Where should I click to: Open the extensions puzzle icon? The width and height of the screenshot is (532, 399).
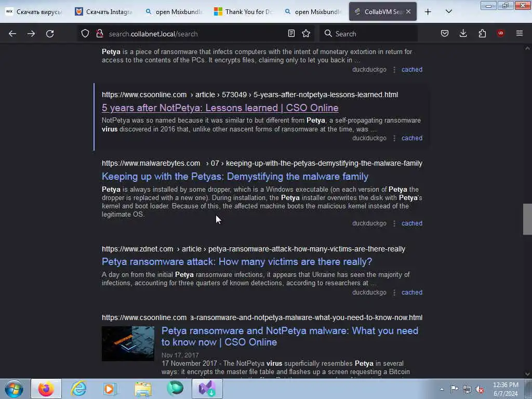tap(482, 33)
